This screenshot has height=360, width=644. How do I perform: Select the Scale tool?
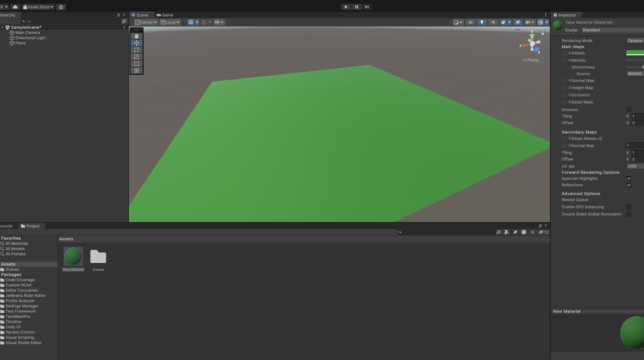coord(137,57)
